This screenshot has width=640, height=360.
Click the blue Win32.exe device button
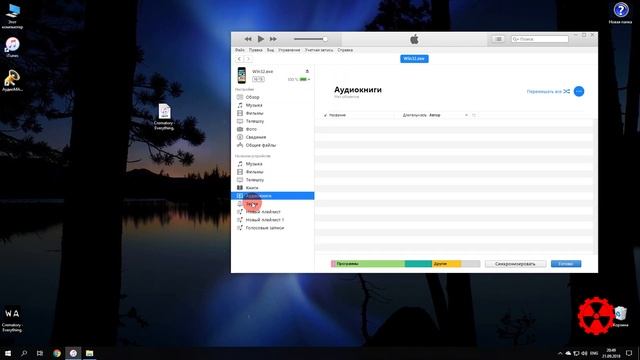pyautogui.click(x=414, y=59)
